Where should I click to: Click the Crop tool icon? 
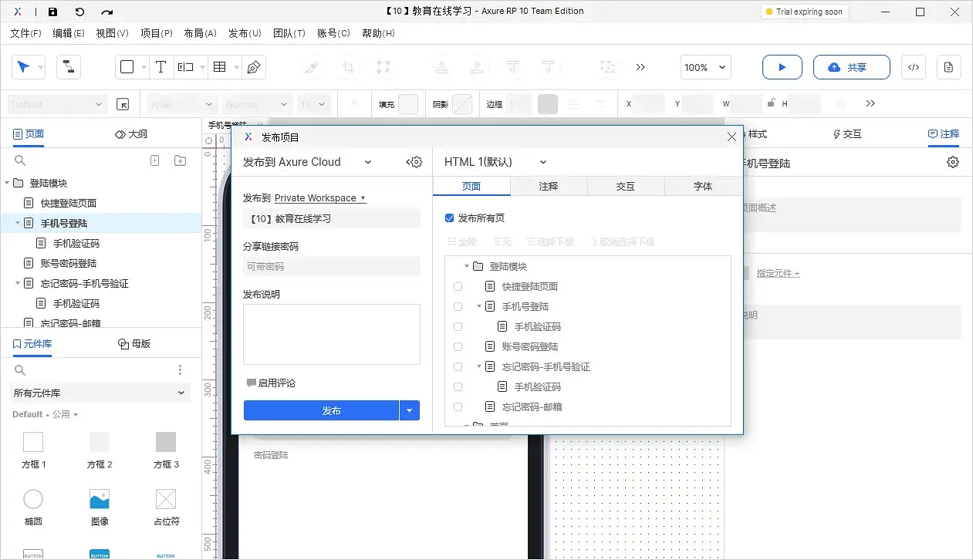347,66
